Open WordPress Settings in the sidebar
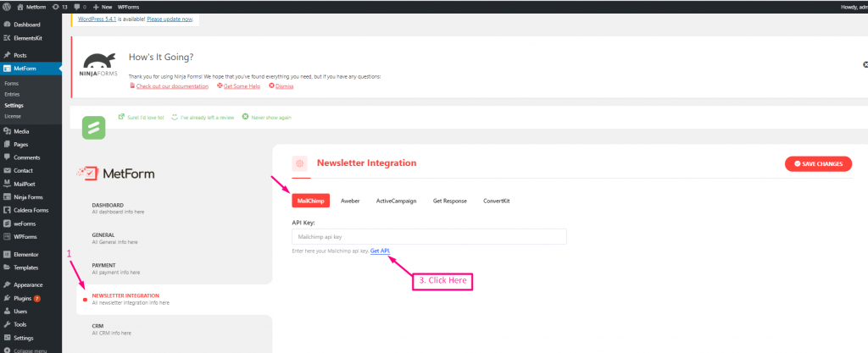 pyautogui.click(x=23, y=338)
